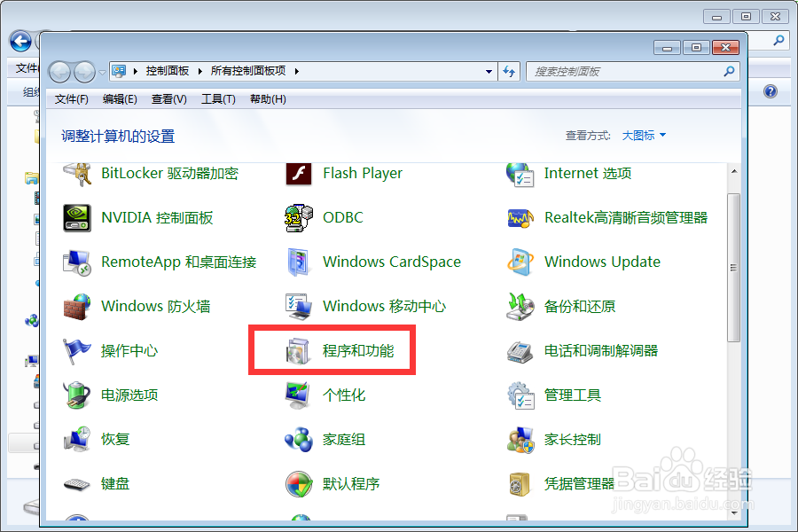Viewport: 798px width, 532px height.
Task: Open 默认程序 icon
Action: pos(299,483)
